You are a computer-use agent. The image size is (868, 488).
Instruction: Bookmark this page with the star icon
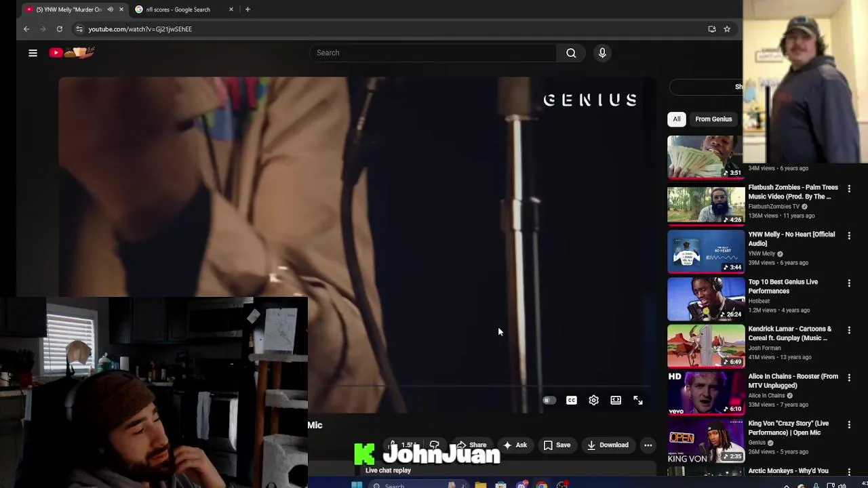coord(727,29)
